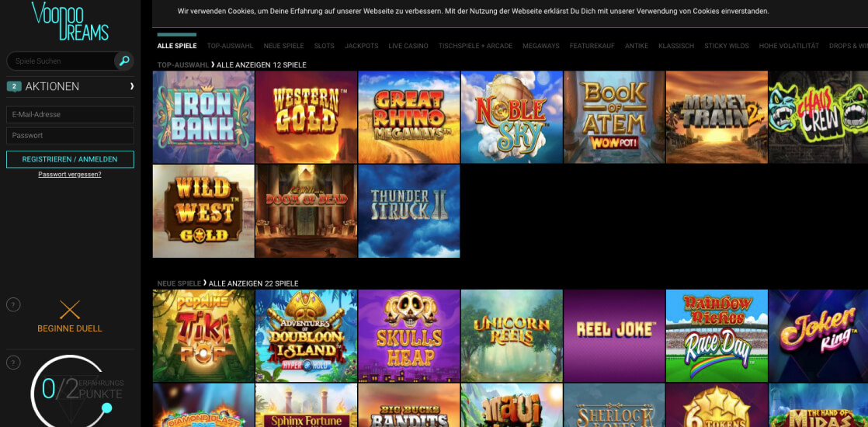Select the Sticky Wilds tab
This screenshot has width=868, height=427.
726,46
